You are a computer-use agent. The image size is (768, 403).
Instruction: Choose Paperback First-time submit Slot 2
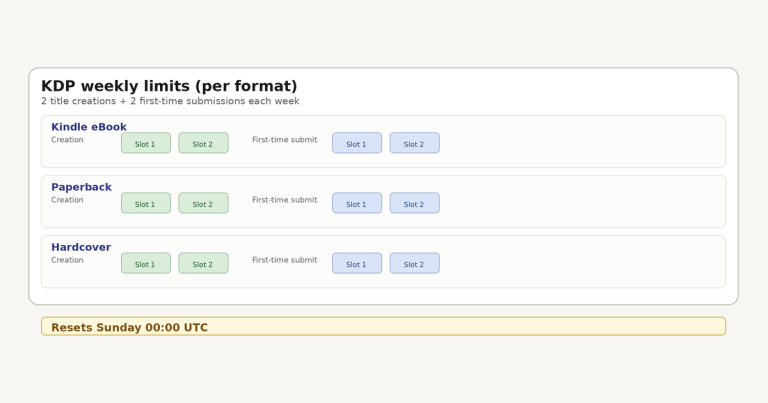tap(415, 203)
